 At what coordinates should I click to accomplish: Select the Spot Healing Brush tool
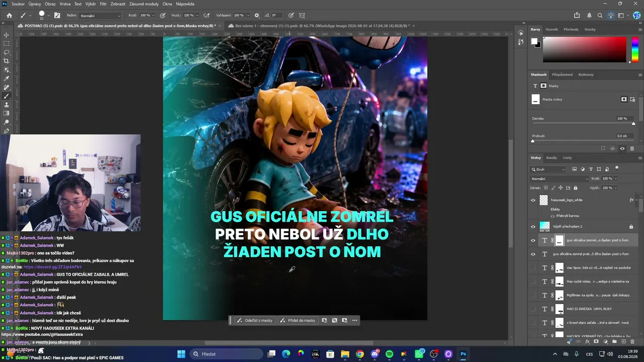(x=7, y=87)
